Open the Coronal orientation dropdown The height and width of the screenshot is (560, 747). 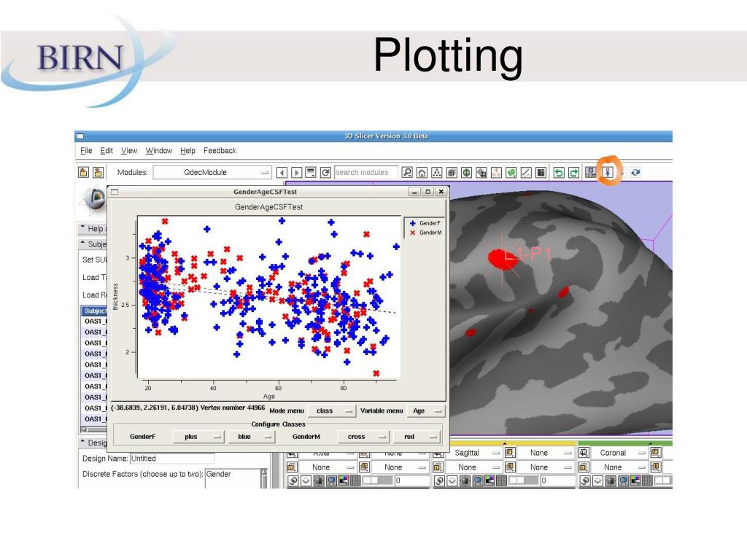click(x=619, y=452)
